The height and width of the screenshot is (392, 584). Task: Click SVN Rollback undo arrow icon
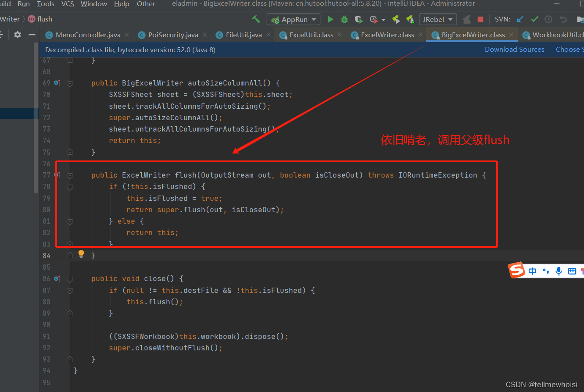(x=563, y=19)
